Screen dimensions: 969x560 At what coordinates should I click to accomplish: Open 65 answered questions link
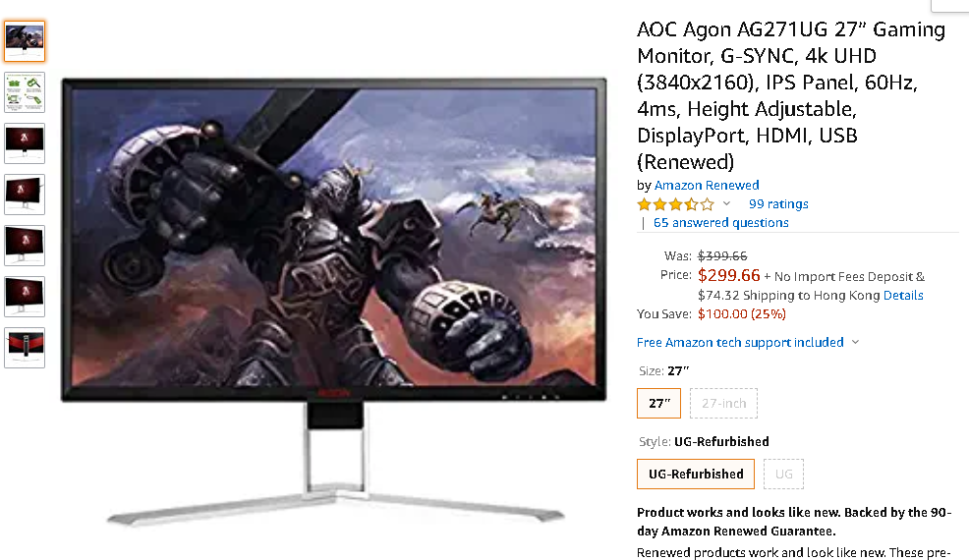click(721, 222)
